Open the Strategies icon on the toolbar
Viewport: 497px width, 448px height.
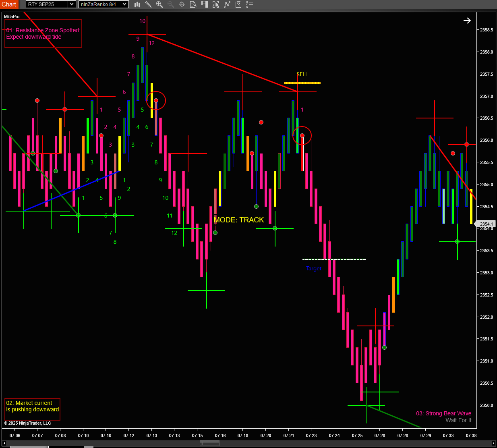click(x=227, y=4)
